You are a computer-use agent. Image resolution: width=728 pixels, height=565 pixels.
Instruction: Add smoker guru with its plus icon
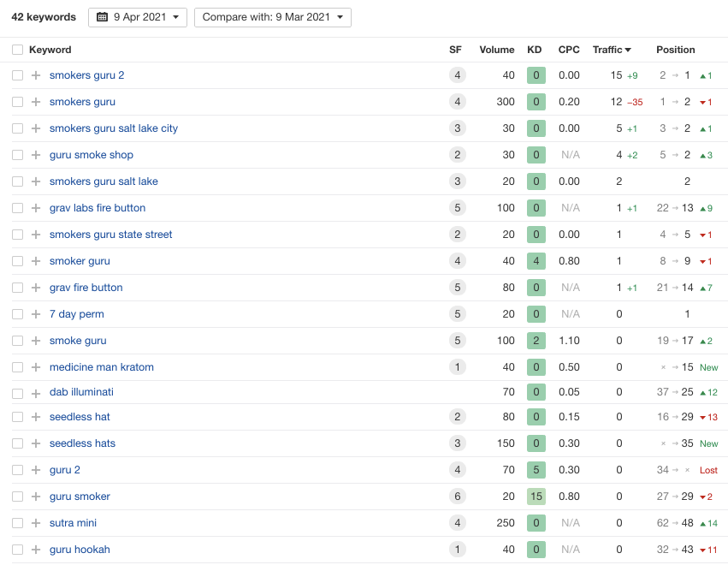36,260
